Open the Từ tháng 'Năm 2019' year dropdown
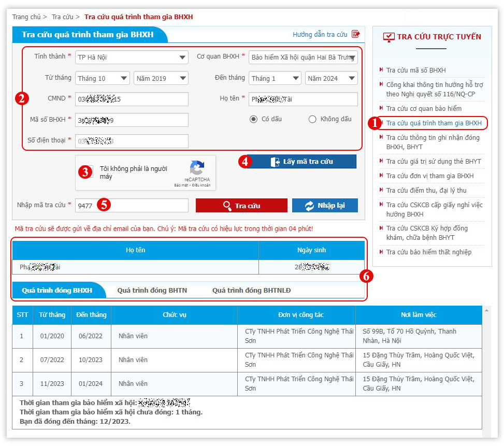The width and height of the screenshot is (504, 446). [x=161, y=78]
